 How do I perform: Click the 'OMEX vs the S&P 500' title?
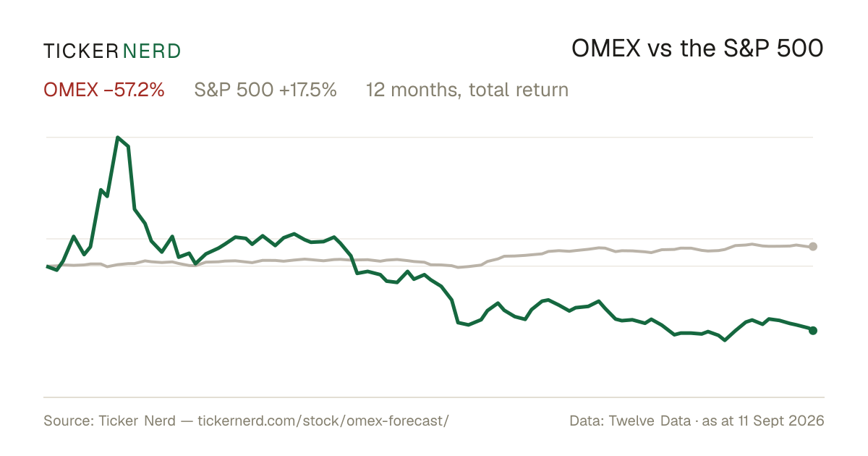click(x=698, y=49)
